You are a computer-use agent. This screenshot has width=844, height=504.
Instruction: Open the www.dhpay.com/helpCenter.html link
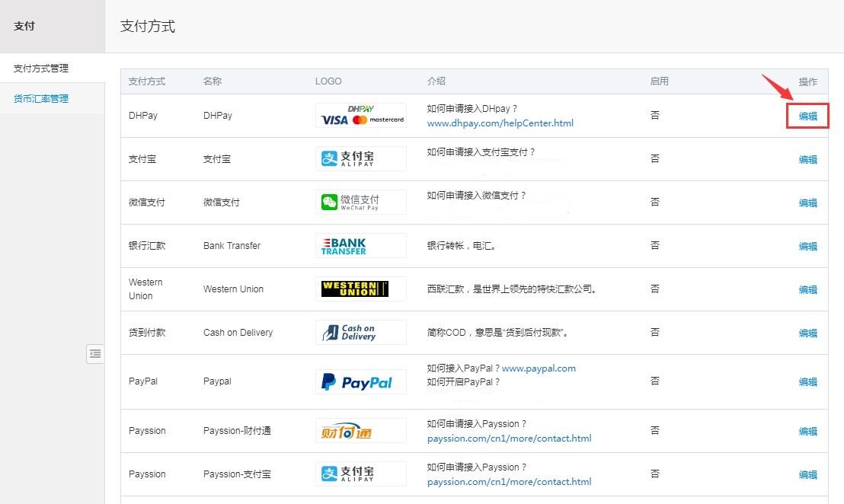[x=500, y=123]
